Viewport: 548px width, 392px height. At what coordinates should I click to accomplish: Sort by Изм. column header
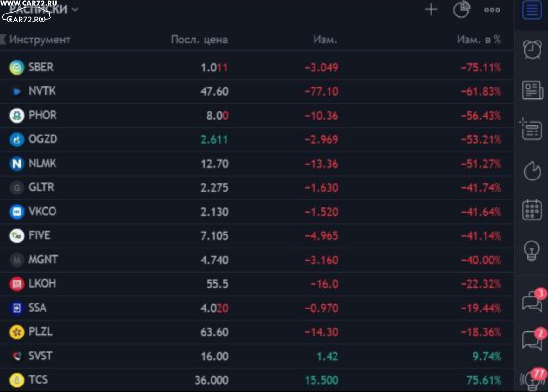point(325,40)
